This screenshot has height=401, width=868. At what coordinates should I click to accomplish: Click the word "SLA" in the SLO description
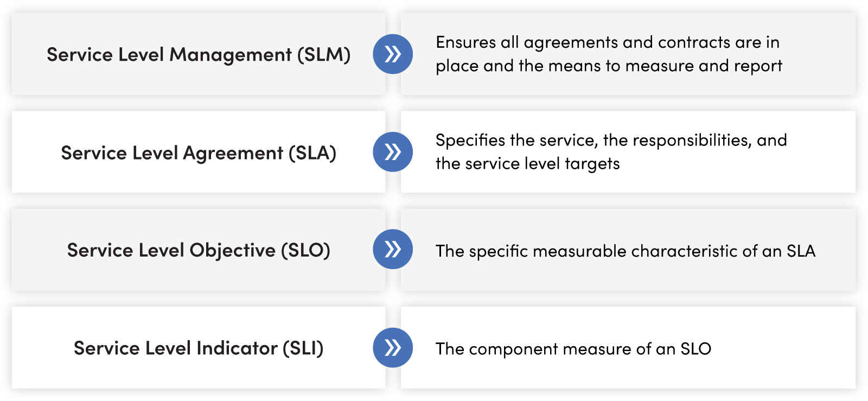click(x=801, y=251)
